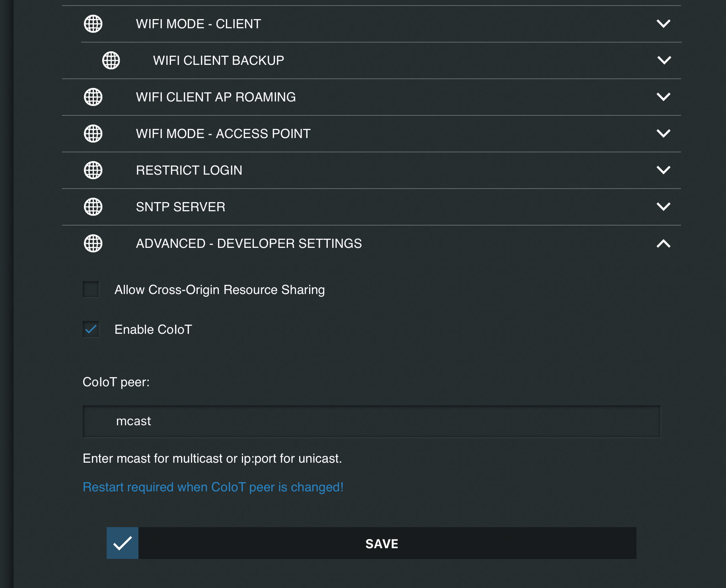This screenshot has width=726, height=588.
Task: Expand the WIFI CLIENT BACKUP chevron
Action: (x=664, y=60)
